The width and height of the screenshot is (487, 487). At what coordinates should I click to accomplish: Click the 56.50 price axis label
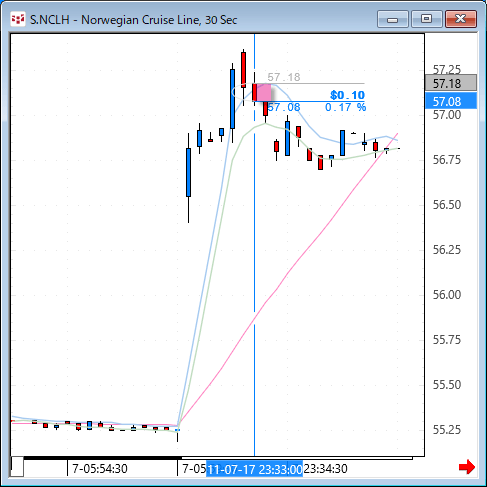447,205
